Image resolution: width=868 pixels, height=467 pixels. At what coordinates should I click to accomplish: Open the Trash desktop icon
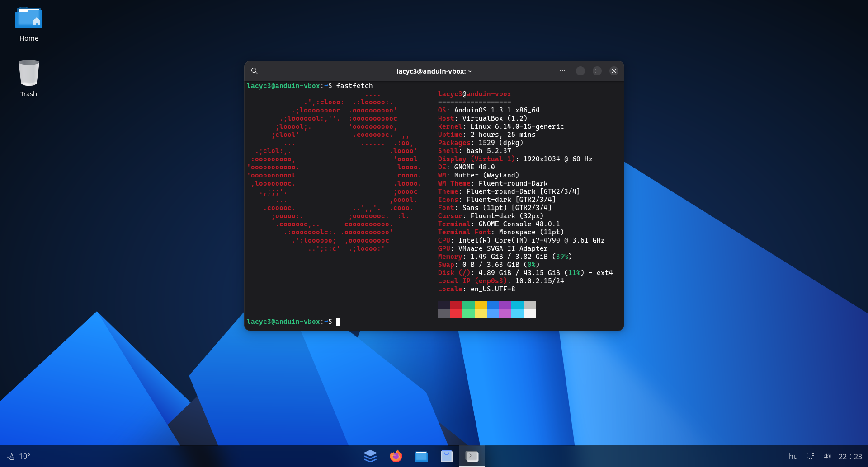[x=29, y=78]
